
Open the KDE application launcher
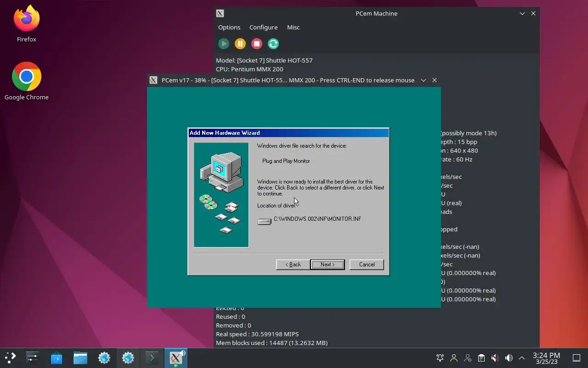10,357
